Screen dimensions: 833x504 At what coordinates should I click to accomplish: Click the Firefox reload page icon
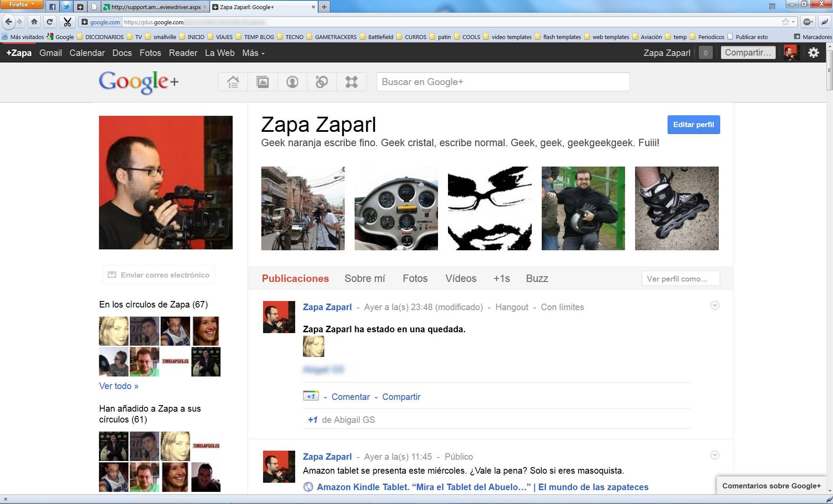50,22
